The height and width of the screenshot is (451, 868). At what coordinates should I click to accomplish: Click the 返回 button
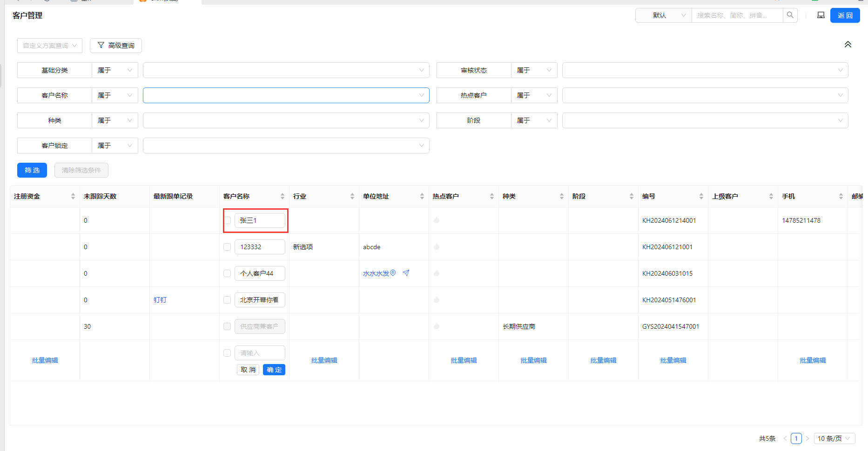pyautogui.click(x=845, y=15)
